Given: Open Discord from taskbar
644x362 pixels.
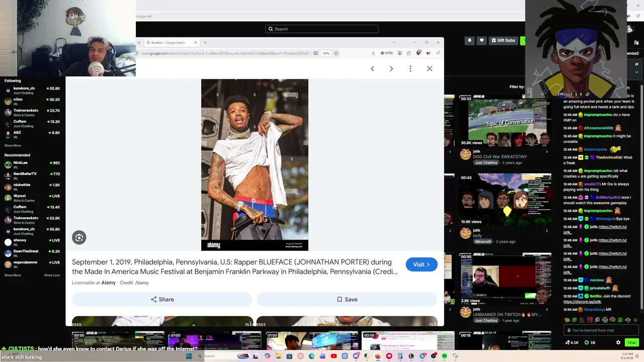Looking at the screenshot, I should click(x=356, y=356).
